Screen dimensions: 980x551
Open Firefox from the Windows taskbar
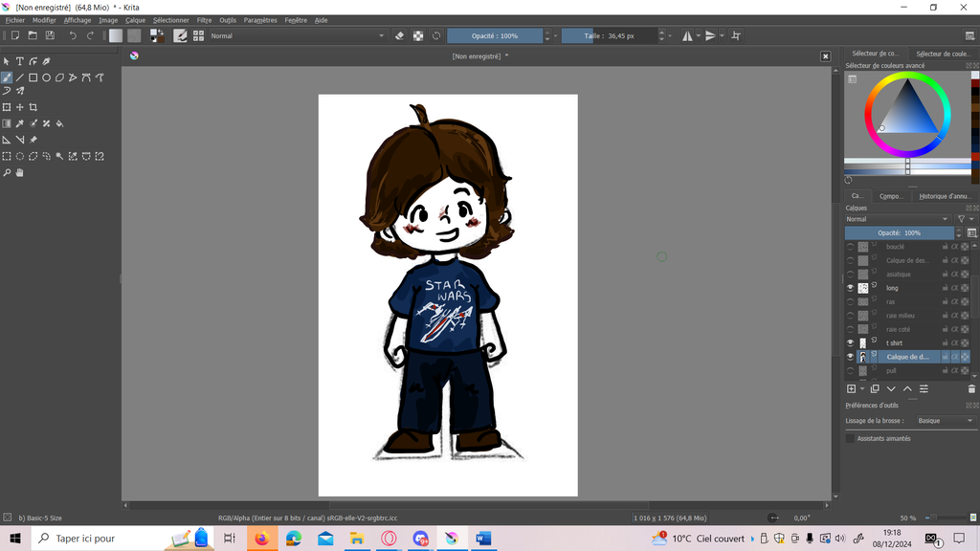260,539
